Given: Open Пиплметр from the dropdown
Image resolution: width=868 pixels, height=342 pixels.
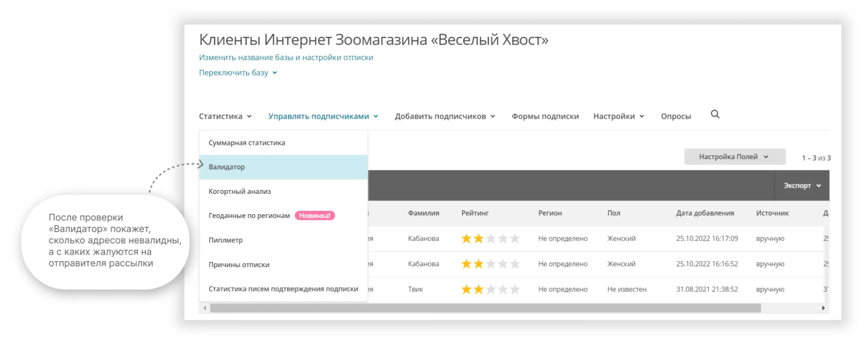Looking at the screenshot, I should 283,240.
